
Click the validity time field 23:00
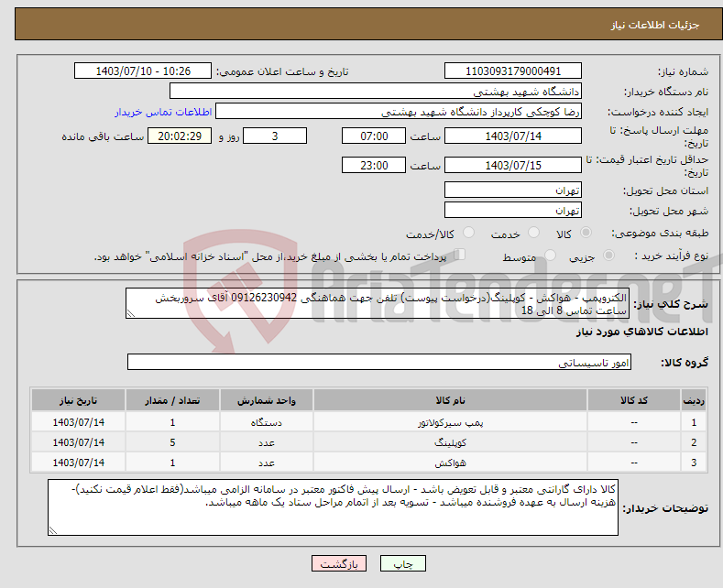(x=374, y=165)
